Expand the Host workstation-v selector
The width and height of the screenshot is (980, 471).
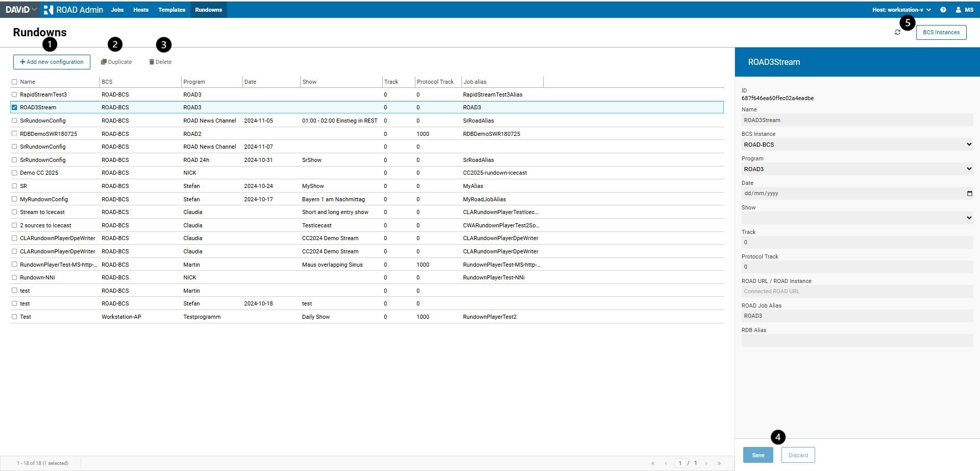[901, 10]
